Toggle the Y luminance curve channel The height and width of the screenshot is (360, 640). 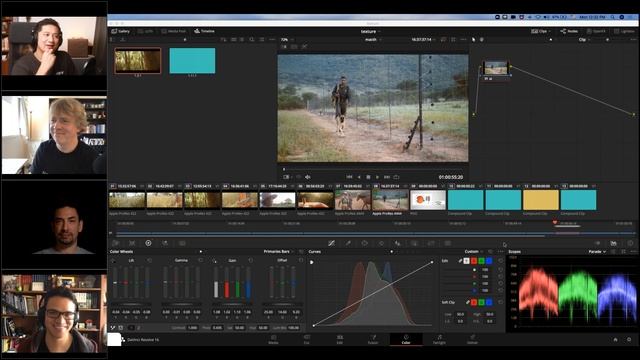[x=467, y=260]
